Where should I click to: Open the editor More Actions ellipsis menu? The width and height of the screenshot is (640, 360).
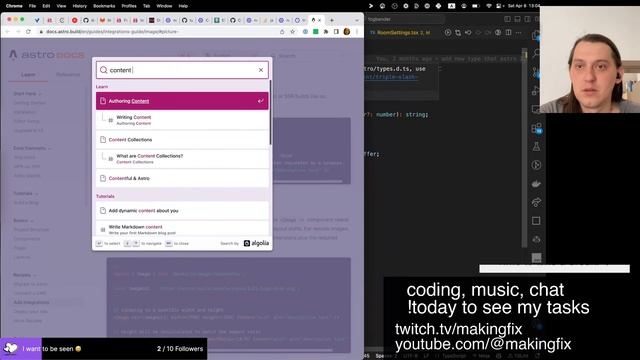pyautogui.click(x=518, y=32)
